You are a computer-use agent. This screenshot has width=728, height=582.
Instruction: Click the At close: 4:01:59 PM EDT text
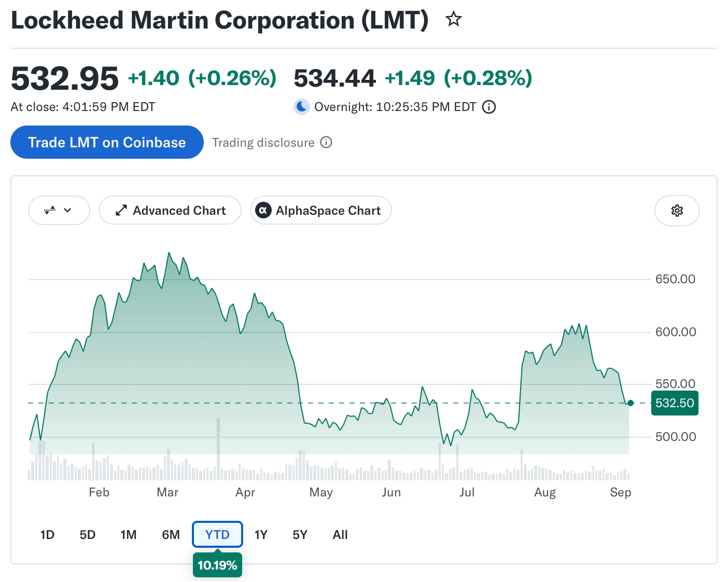(x=83, y=107)
